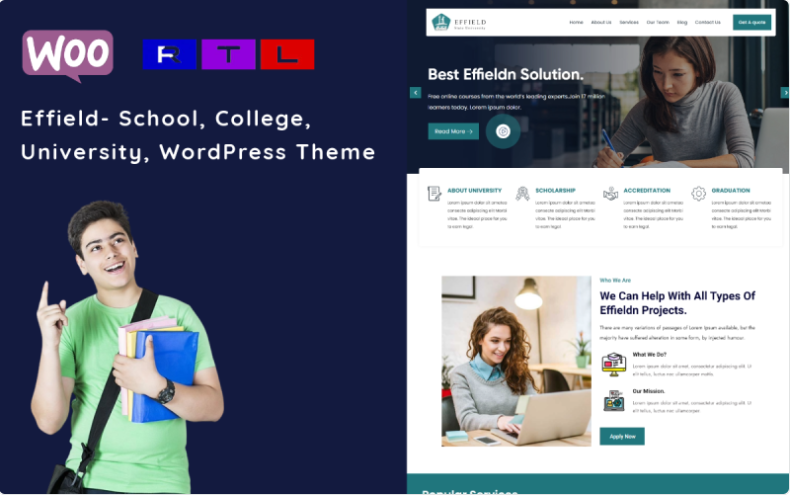Viewport: 790px width, 495px height.
Task: Click the What We Do monitor icon
Action: click(614, 364)
